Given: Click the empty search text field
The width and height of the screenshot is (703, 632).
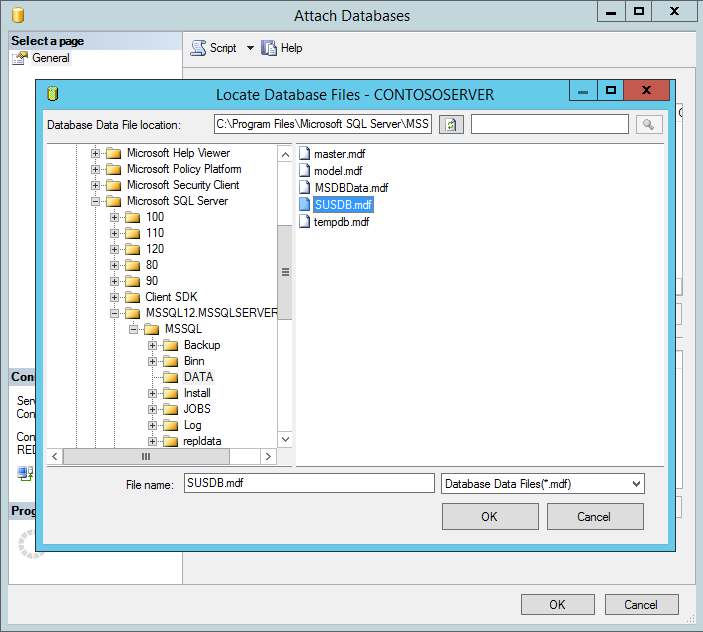Looking at the screenshot, I should tap(550, 124).
